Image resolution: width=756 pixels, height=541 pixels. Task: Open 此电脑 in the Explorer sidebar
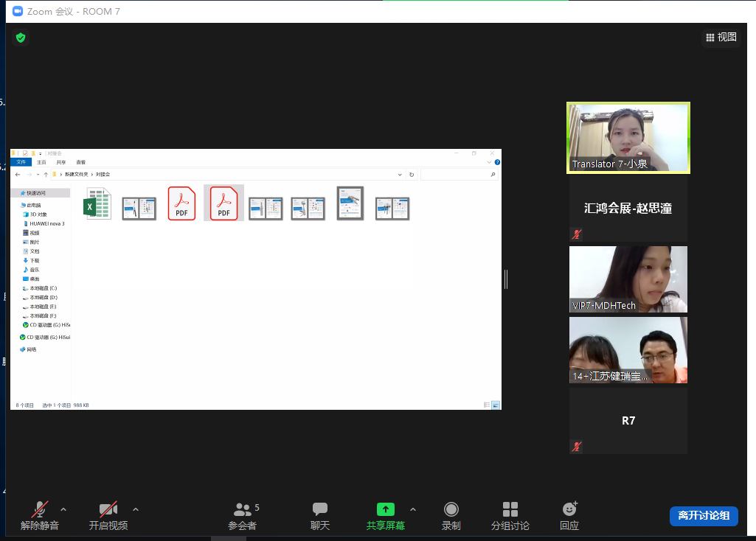pos(35,204)
